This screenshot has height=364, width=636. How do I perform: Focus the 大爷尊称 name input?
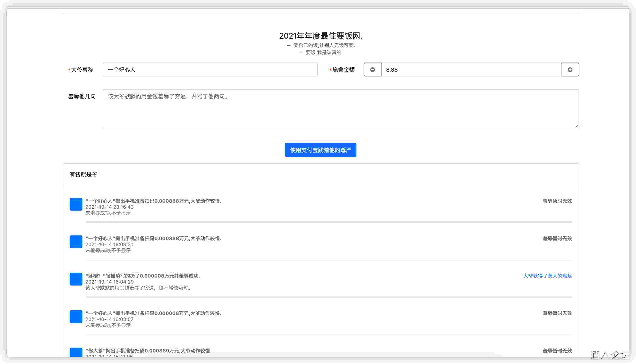click(x=210, y=69)
